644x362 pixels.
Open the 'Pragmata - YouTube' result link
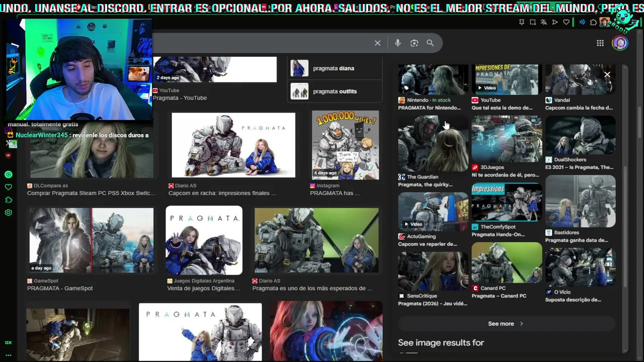pos(180,98)
